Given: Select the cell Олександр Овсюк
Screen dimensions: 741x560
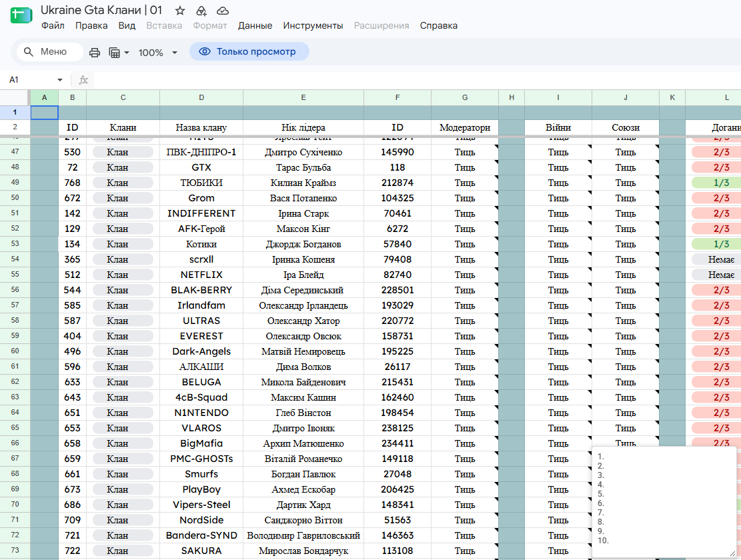Looking at the screenshot, I should (303, 336).
